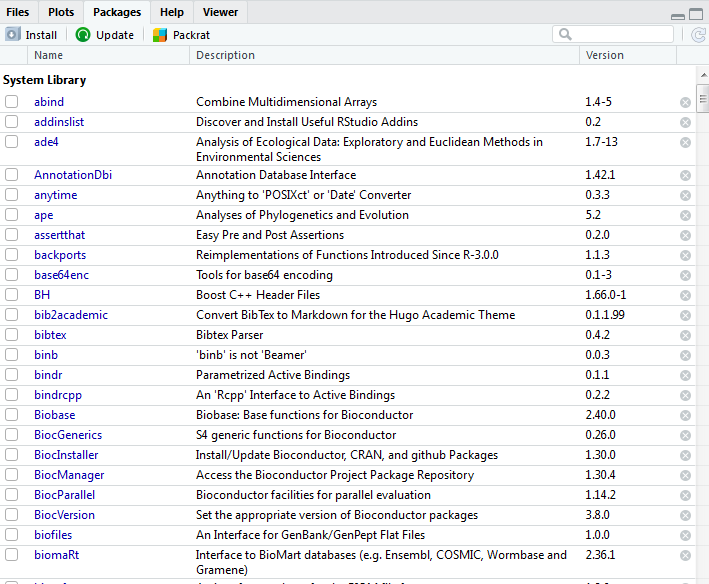This screenshot has width=709, height=584.
Task: Load the Biobase package checkbox
Action: click(x=12, y=415)
